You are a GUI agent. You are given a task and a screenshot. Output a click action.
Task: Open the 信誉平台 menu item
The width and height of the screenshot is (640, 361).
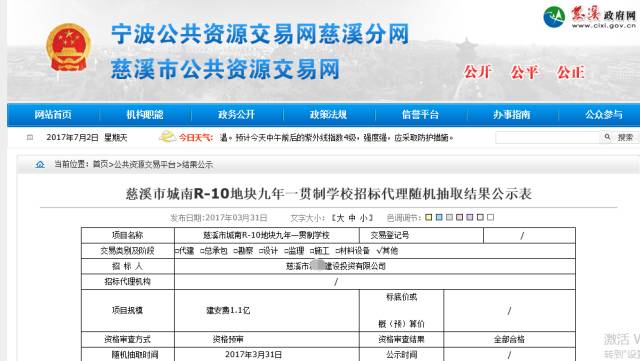tap(420, 114)
